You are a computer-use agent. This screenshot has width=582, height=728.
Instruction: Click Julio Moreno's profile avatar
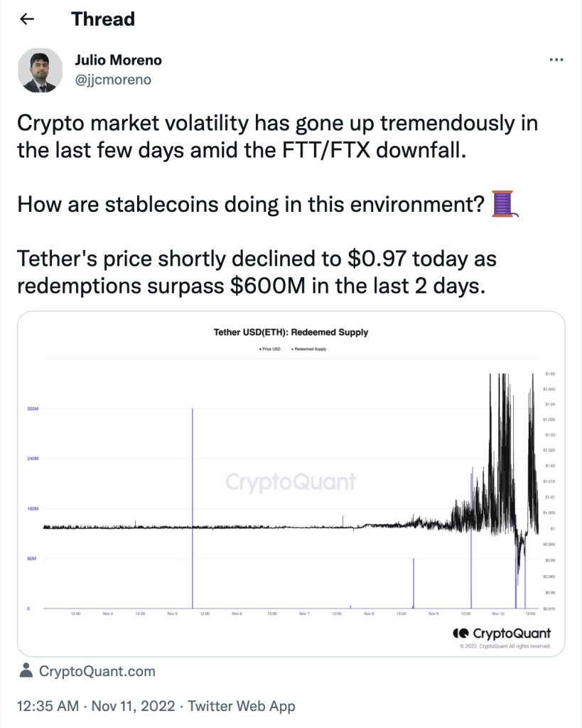point(39,70)
